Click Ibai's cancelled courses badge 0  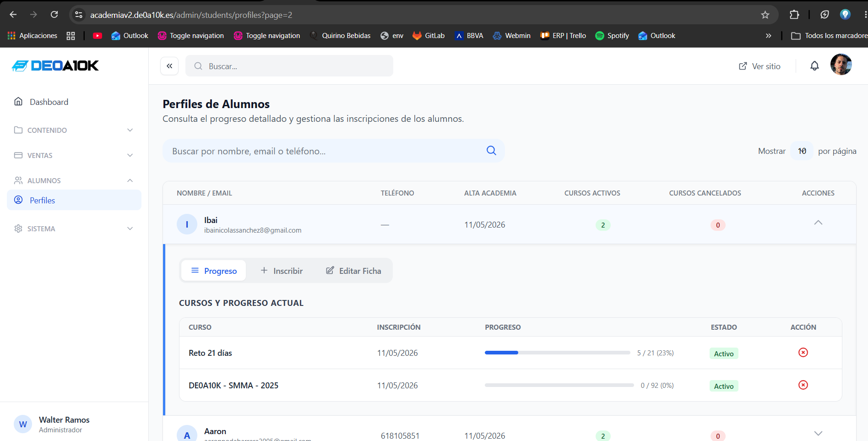[718, 225]
